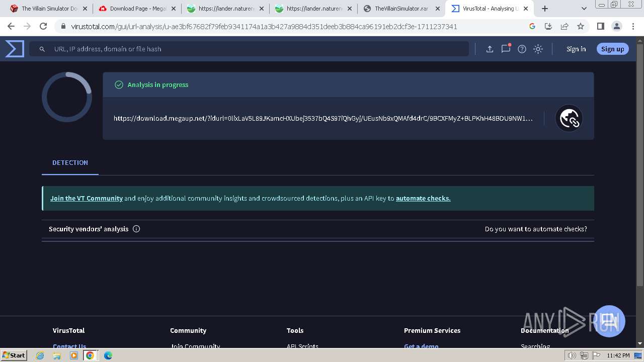The width and height of the screenshot is (644, 362).
Task: Click Do you want to automate checks?
Action: tap(536, 229)
